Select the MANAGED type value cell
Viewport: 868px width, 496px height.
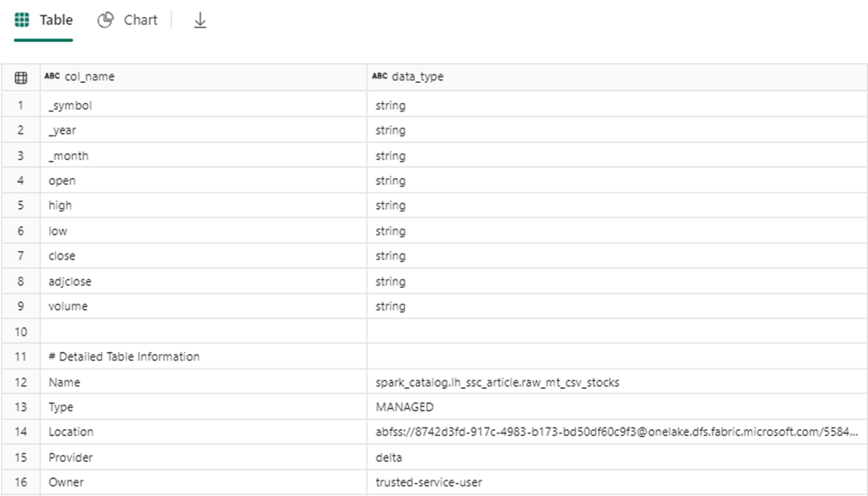pos(404,407)
